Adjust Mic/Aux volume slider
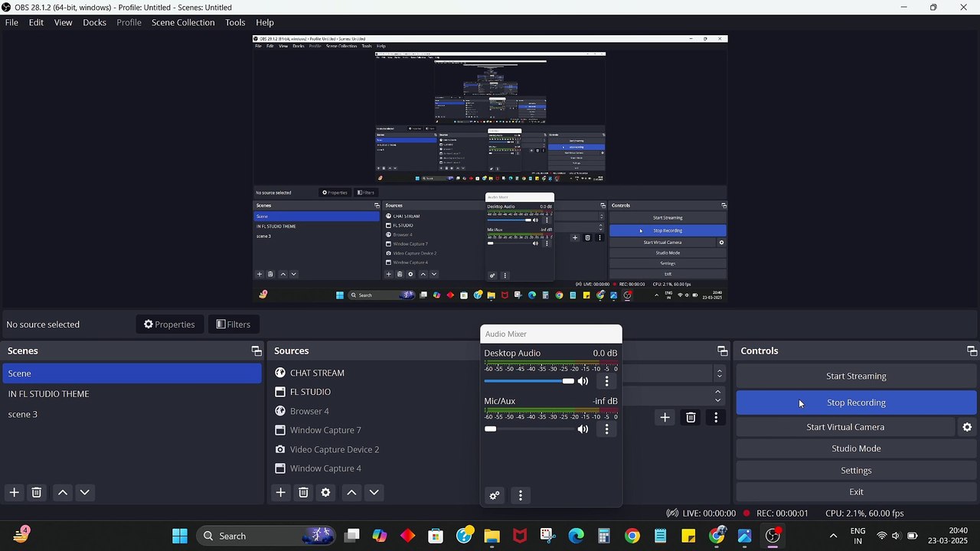 [x=529, y=429]
